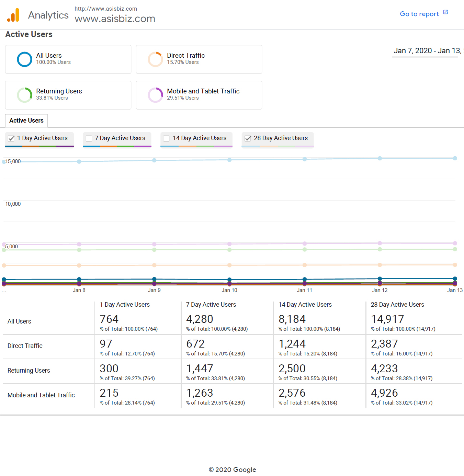464x476 pixels.
Task: Click the © 2020 Google footer text
Action: click(x=232, y=469)
